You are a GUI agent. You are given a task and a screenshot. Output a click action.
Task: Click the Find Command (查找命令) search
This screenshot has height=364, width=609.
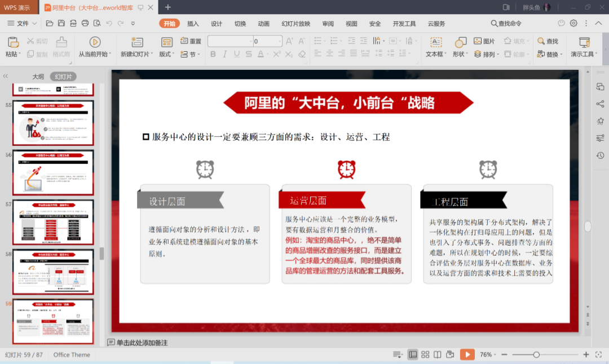pos(506,24)
